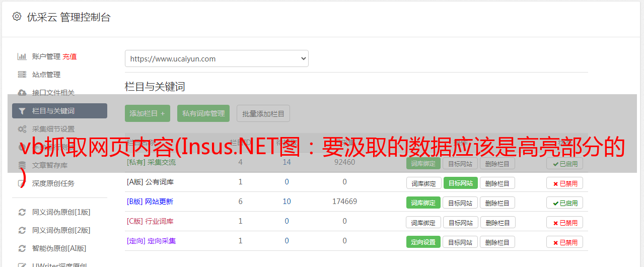This screenshot has width=644, height=267.
Task: Toggle 已启用 status for 网站更新 row
Action: 565,203
